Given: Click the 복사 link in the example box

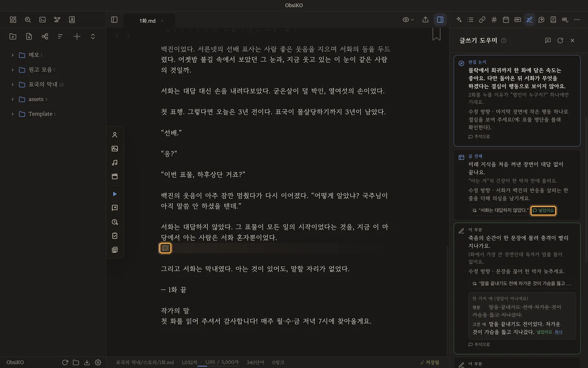Looking at the screenshot, I should (x=559, y=332).
